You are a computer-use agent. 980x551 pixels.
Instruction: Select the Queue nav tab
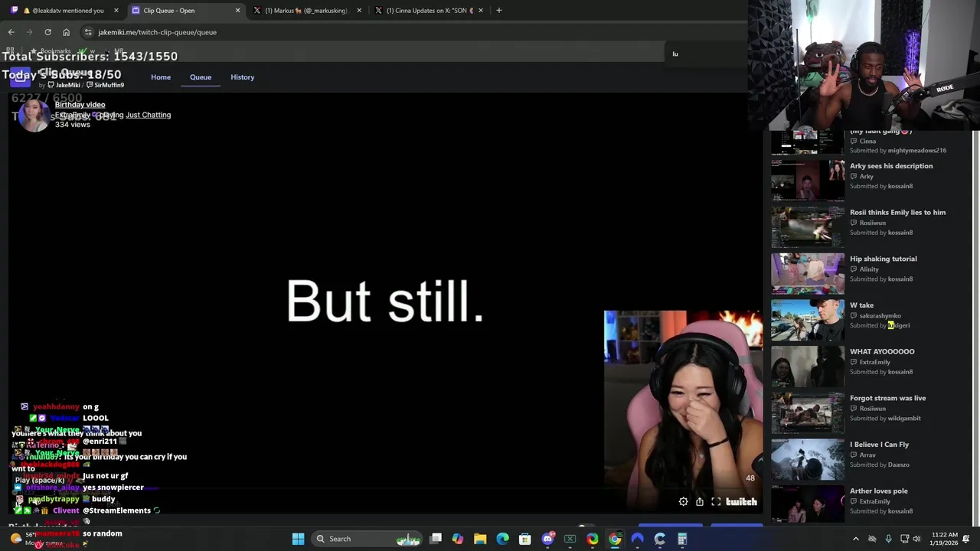tap(201, 77)
